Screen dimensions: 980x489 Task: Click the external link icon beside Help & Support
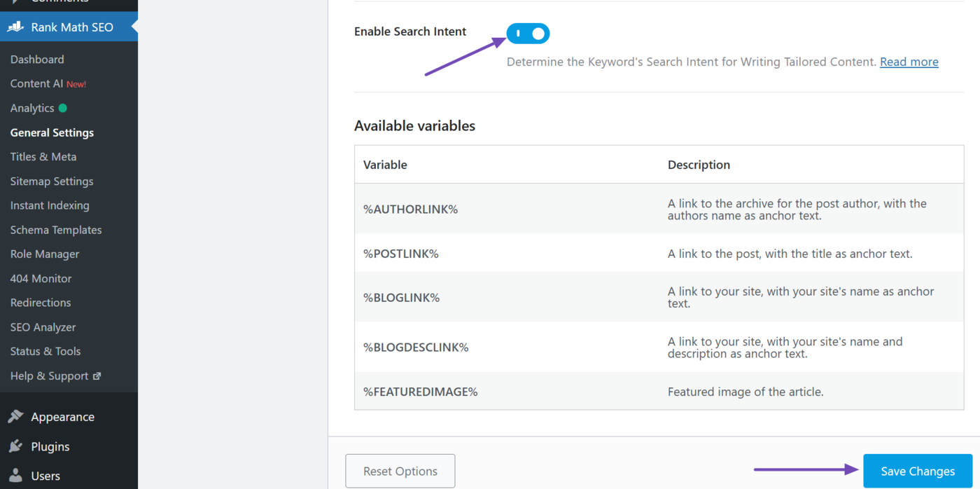[x=97, y=376]
